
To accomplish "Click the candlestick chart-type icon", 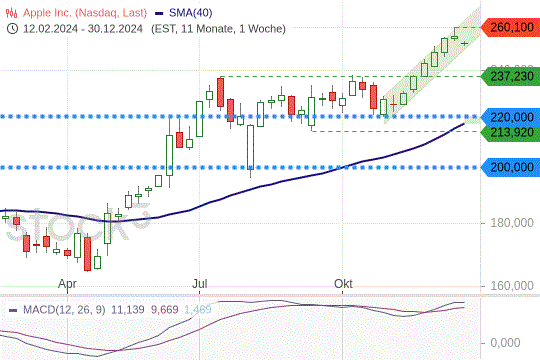I will coord(11,13).
